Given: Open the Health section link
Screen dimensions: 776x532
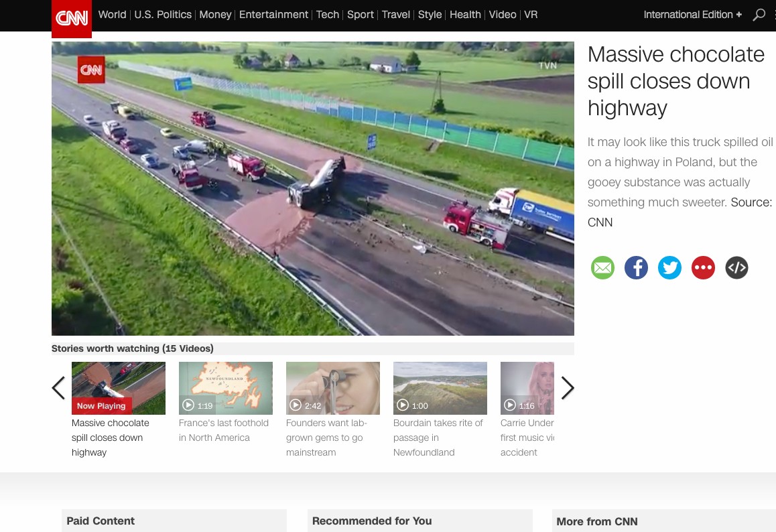Looking at the screenshot, I should pos(465,15).
